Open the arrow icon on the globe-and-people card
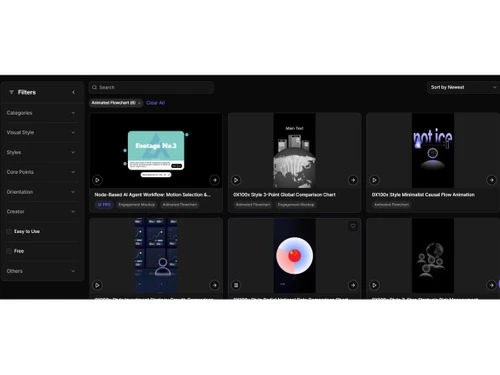 coord(491,285)
